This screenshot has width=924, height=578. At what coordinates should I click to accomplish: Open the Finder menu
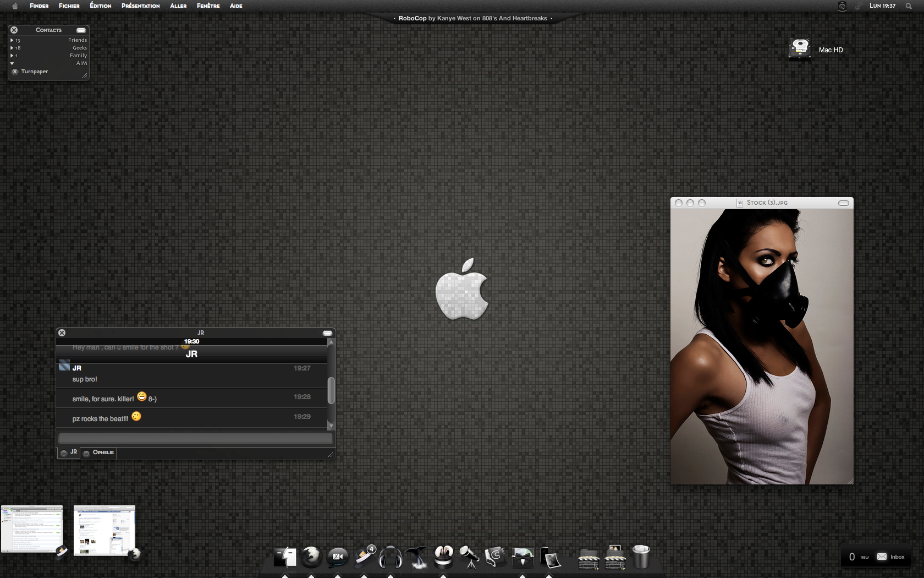39,6
